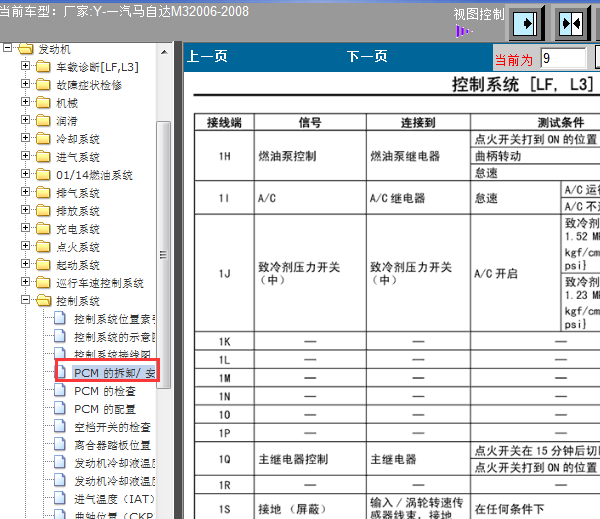Expand the 01/14燃油系统 node
600x519 pixels.
point(25,174)
